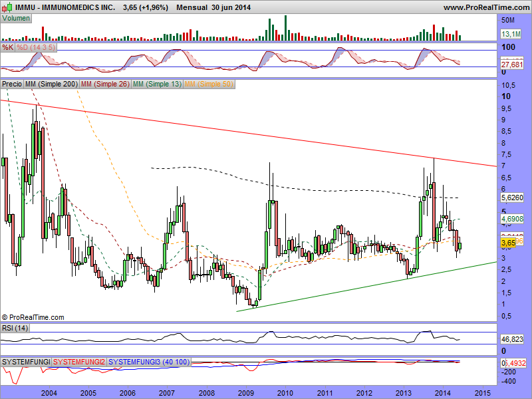Click the -200 axis label
The image size is (532, 399).
509,372
